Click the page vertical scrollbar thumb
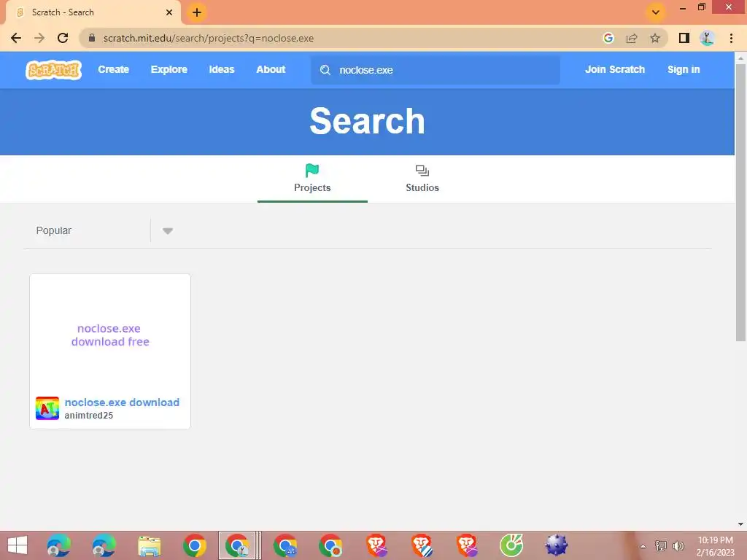The height and width of the screenshot is (560, 747). [740, 203]
